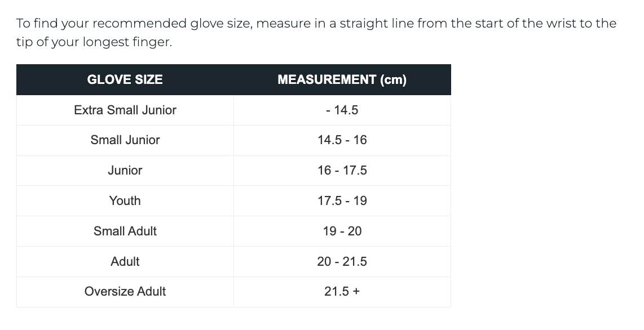
Task: Select the Youth glove size cell
Action: coord(125,201)
